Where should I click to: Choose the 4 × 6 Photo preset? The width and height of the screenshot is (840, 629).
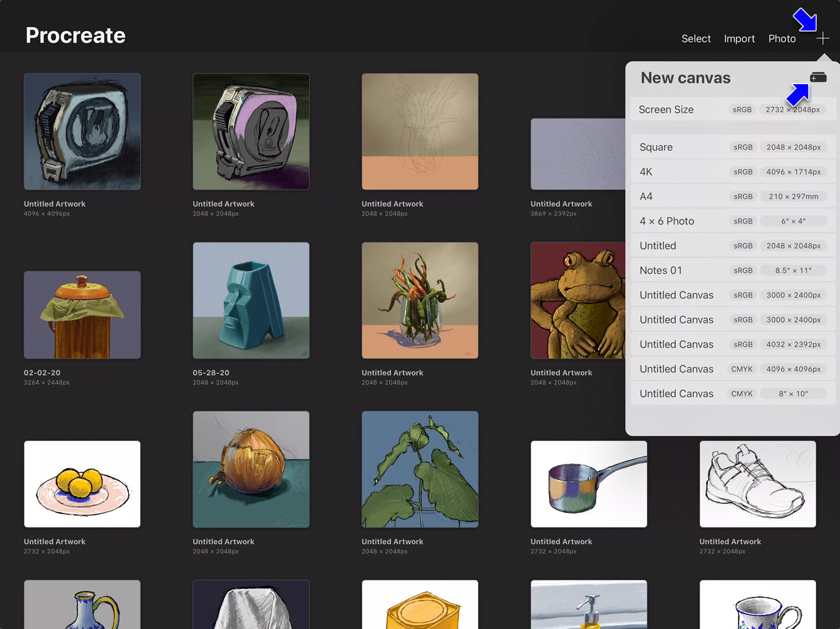[733, 221]
